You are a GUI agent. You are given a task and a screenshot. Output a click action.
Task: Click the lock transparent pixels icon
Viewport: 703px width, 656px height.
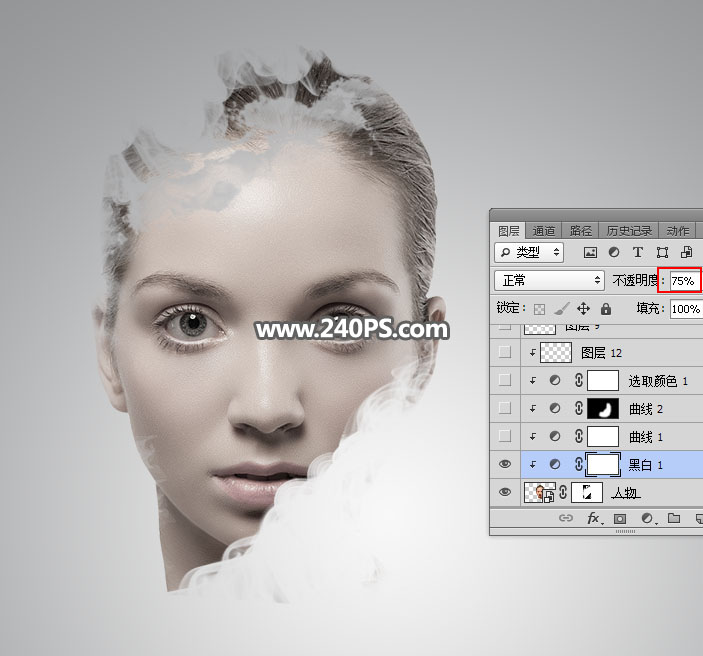point(540,309)
